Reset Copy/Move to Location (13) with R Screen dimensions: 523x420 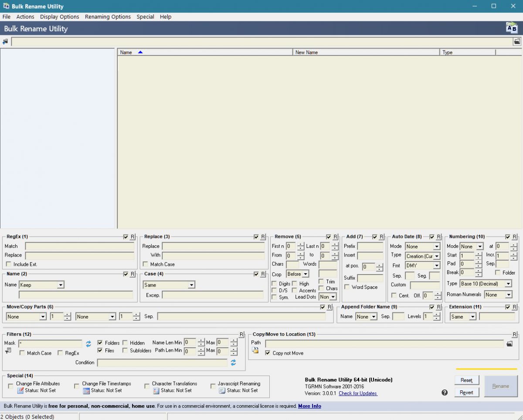pos(514,334)
